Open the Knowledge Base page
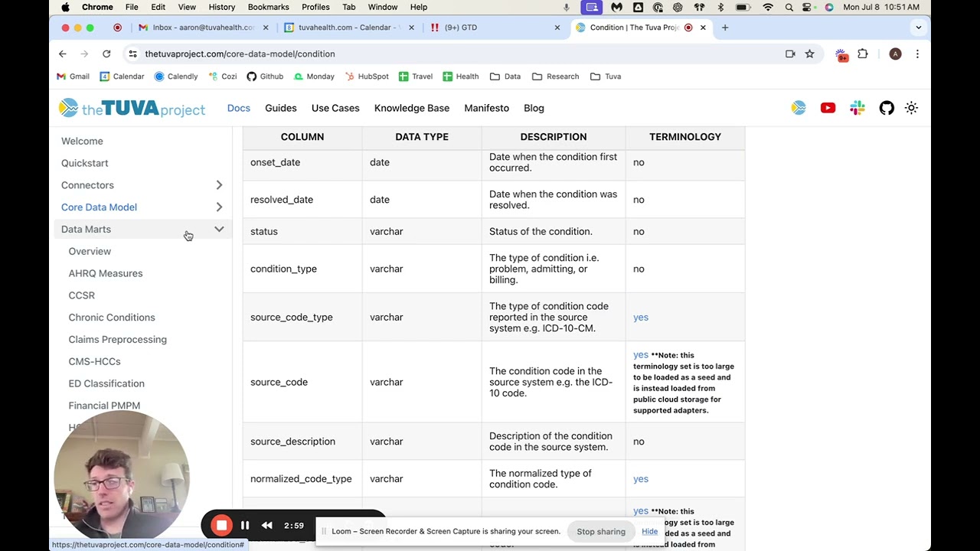 coord(412,108)
